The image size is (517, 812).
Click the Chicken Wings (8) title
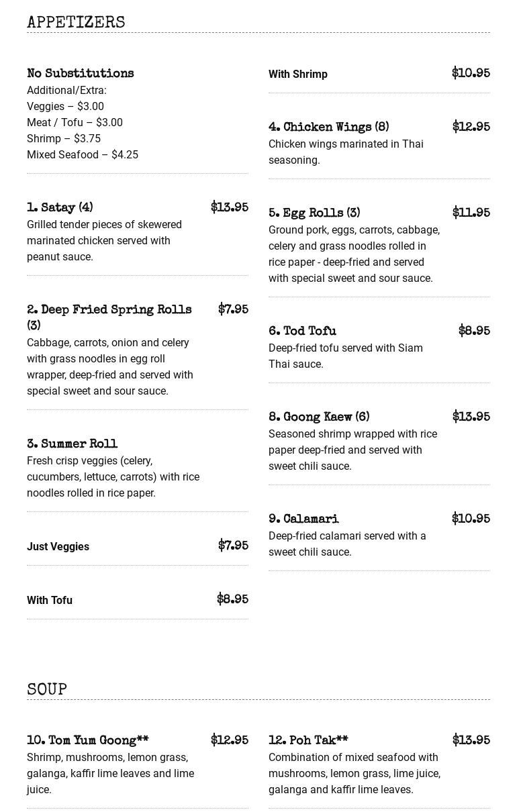point(328,128)
